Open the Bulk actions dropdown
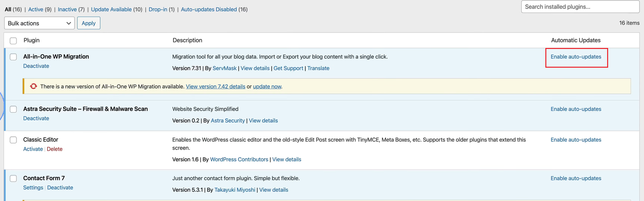The image size is (644, 201). tap(39, 23)
